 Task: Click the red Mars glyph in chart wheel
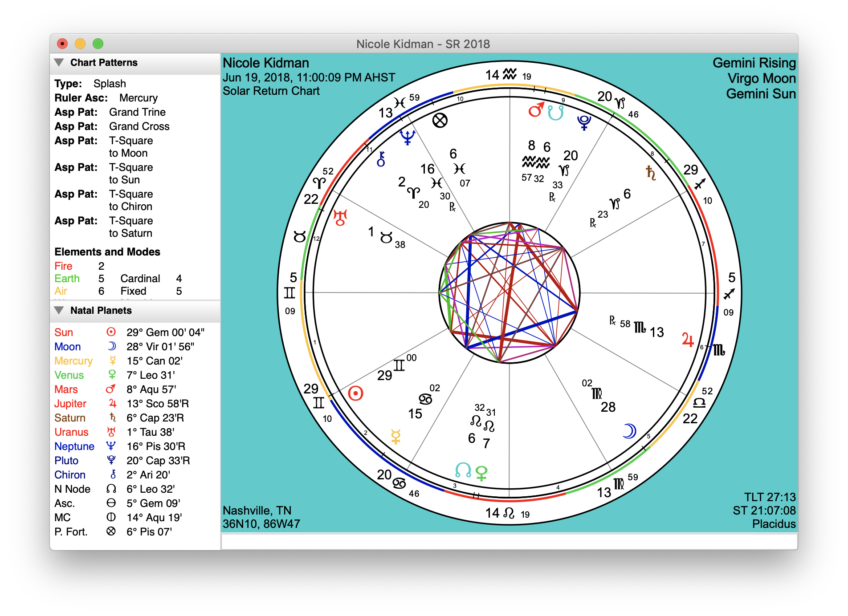(x=536, y=110)
